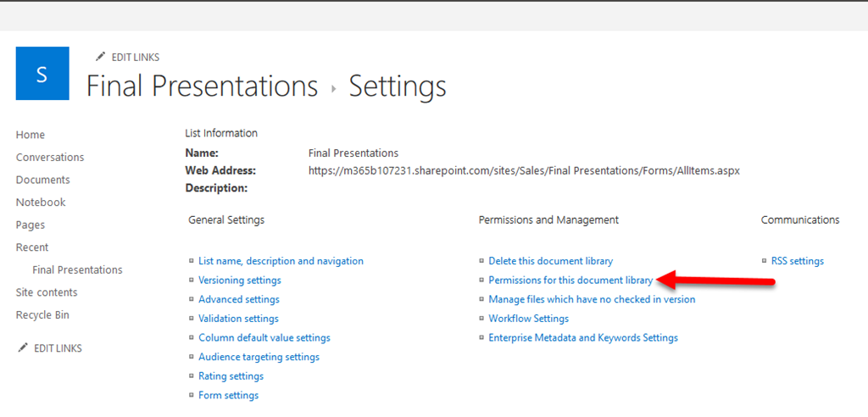Click the blue S site logo

(42, 74)
